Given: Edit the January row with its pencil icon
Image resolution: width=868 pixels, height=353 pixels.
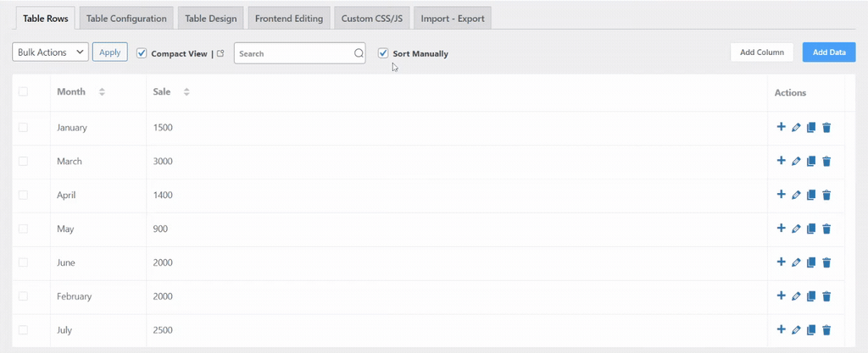Looking at the screenshot, I should 796,128.
